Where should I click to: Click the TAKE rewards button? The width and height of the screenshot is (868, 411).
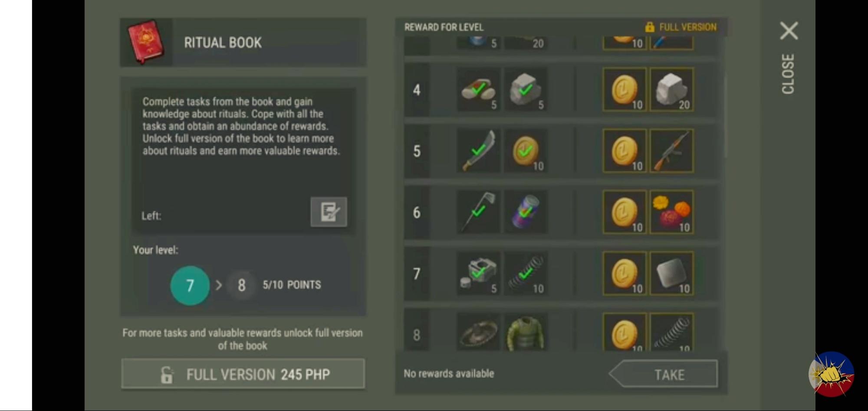pos(663,374)
